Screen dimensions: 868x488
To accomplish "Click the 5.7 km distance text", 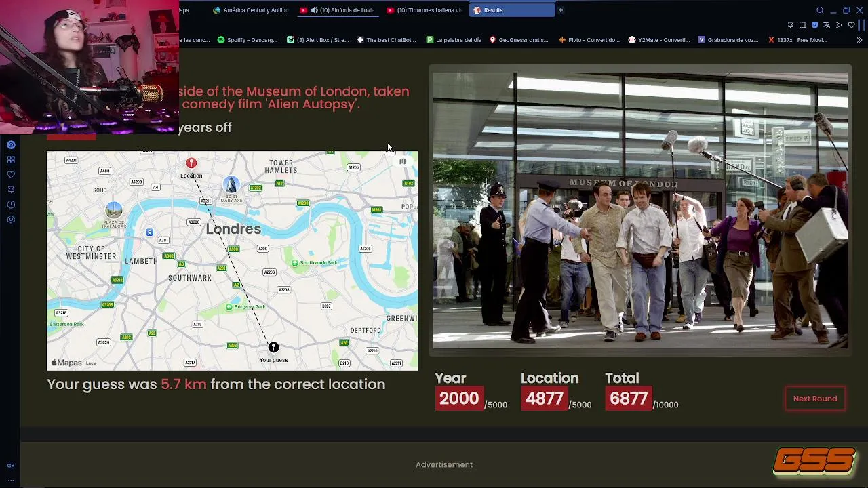I will [x=183, y=384].
